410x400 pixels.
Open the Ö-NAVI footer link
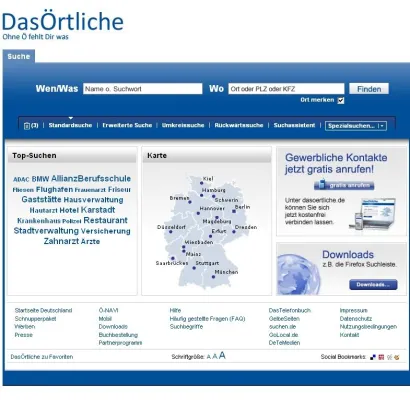pyautogui.click(x=108, y=310)
